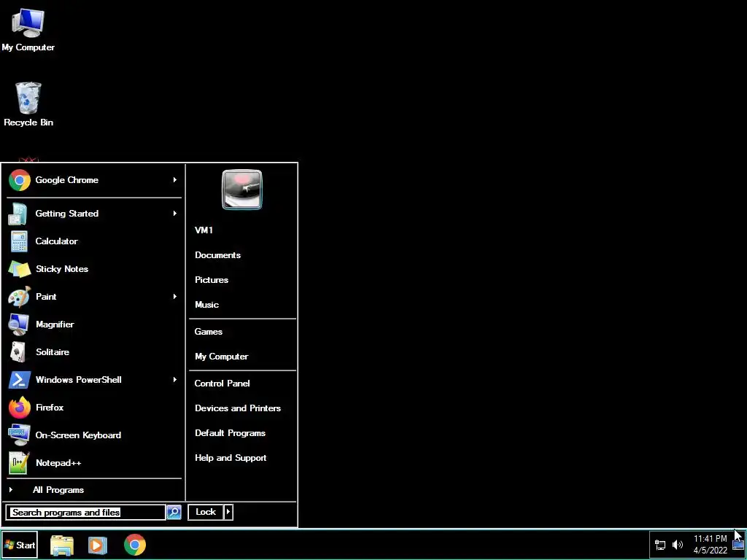Click the taskbar clock and date
This screenshot has width=747, height=560.
click(711, 545)
